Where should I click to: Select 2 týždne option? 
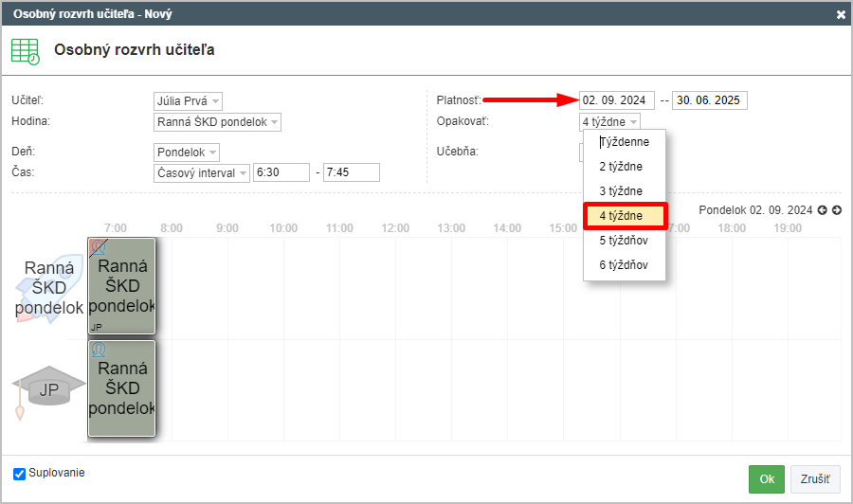(624, 167)
